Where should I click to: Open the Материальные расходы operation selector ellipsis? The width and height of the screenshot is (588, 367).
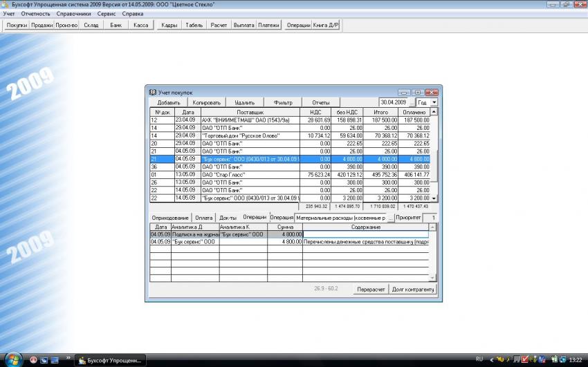pyautogui.click(x=390, y=218)
